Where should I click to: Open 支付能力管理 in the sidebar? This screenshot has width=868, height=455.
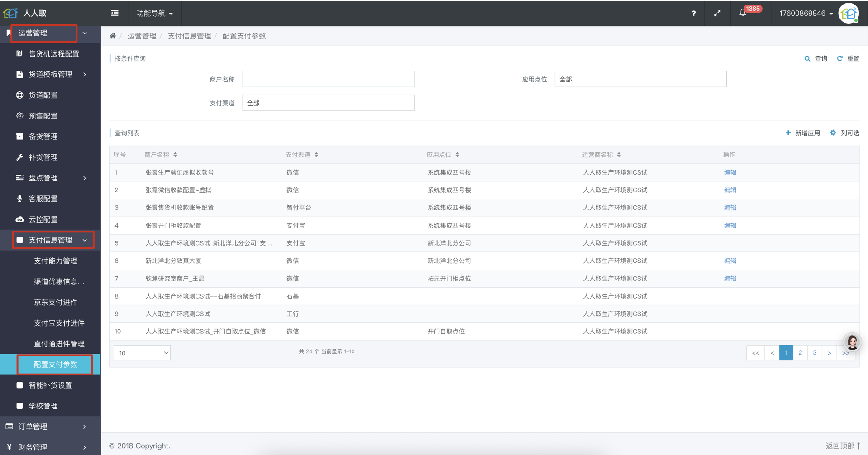point(56,261)
